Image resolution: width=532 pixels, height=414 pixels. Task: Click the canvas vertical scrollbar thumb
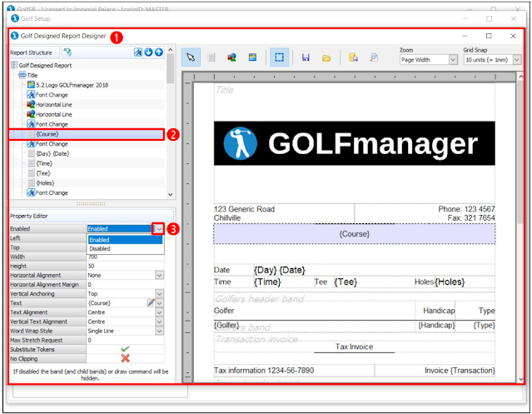[521, 152]
